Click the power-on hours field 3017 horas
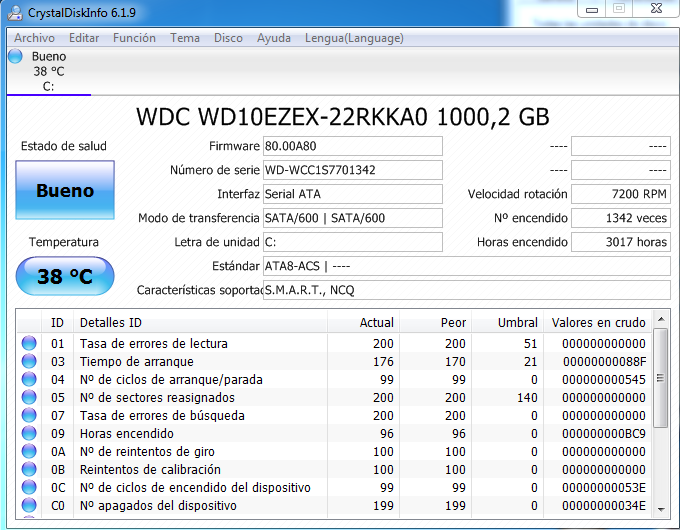Screen dimensions: 680x530 (621, 242)
